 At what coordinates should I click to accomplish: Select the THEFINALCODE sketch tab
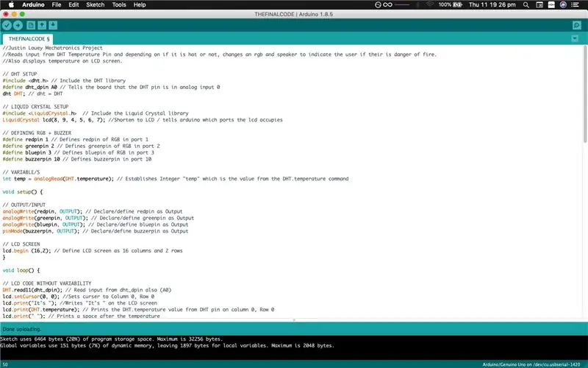tap(29, 39)
